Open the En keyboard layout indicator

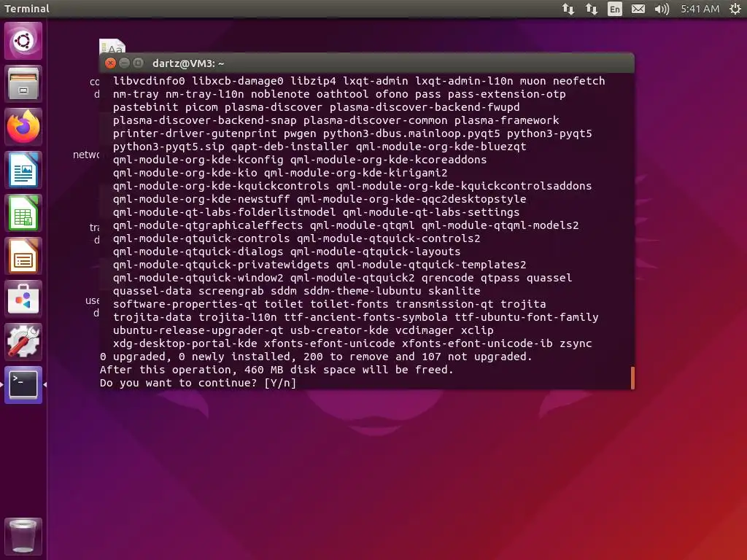(614, 9)
